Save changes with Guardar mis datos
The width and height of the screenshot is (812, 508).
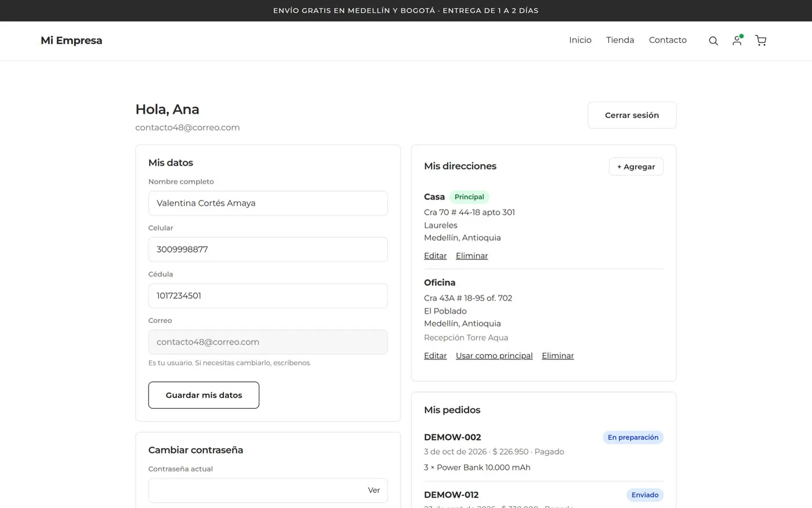pyautogui.click(x=204, y=395)
